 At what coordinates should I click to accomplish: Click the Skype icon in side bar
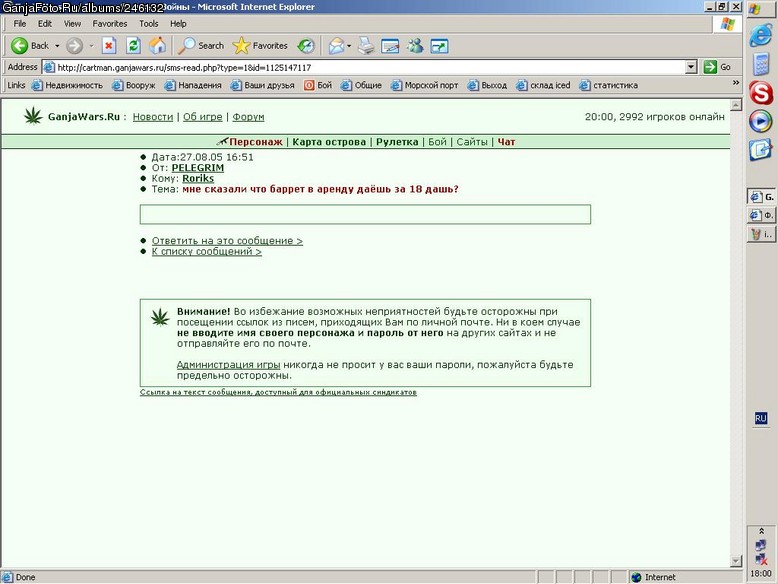point(761,93)
